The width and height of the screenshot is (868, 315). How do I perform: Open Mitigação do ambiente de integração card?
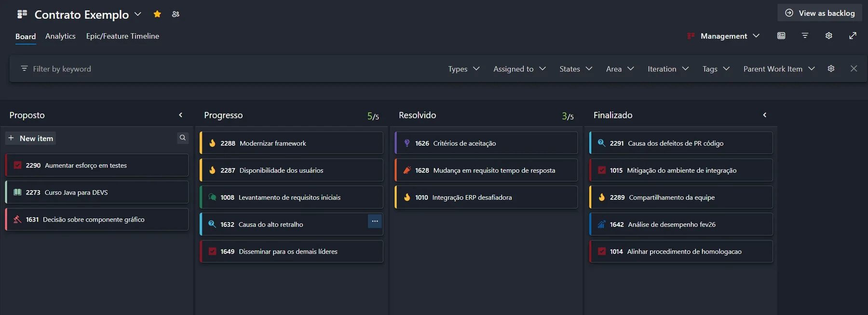click(x=681, y=170)
